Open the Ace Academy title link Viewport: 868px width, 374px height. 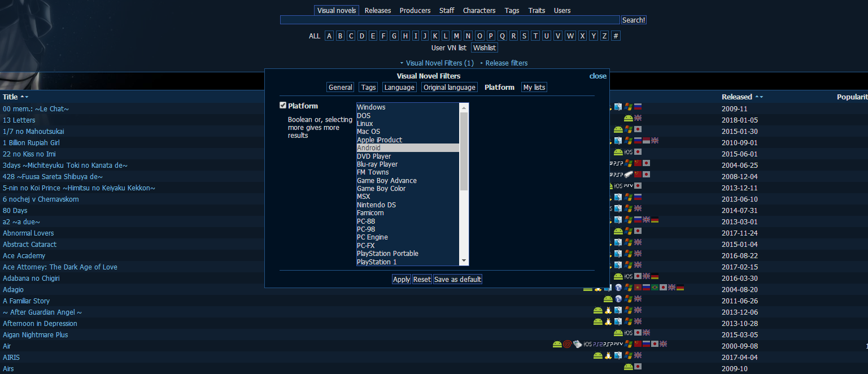[24, 255]
